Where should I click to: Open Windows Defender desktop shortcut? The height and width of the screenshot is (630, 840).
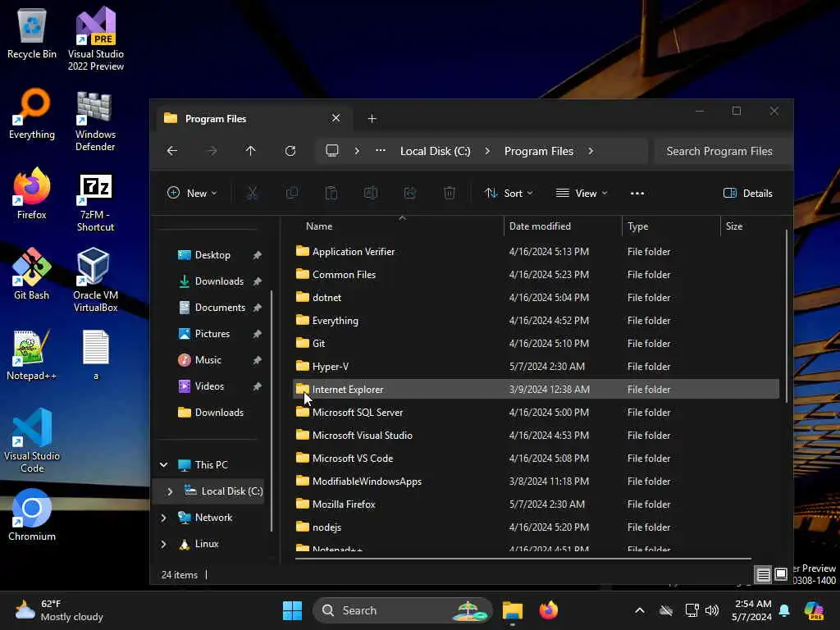pos(95,121)
